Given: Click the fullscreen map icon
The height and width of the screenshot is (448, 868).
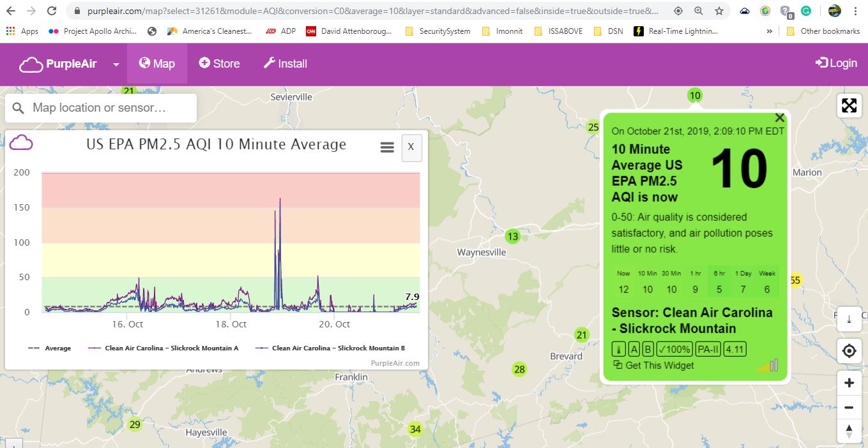Looking at the screenshot, I should pyautogui.click(x=849, y=106).
